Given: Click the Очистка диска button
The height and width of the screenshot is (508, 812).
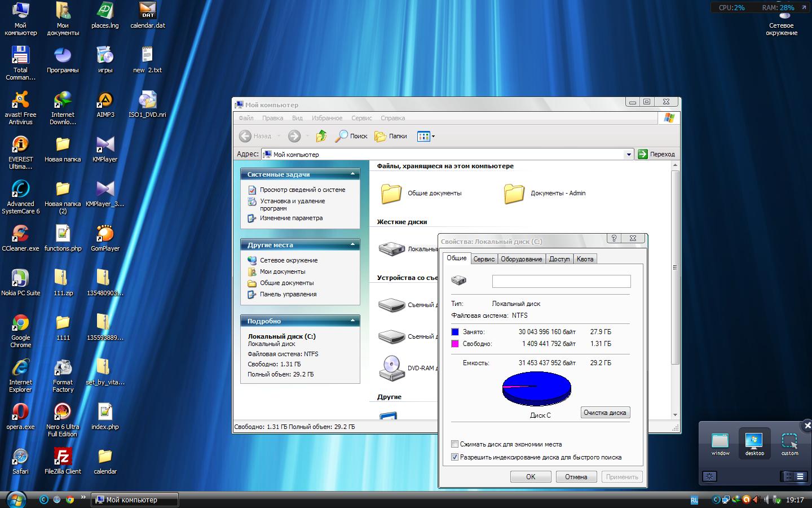Looking at the screenshot, I should 604,413.
